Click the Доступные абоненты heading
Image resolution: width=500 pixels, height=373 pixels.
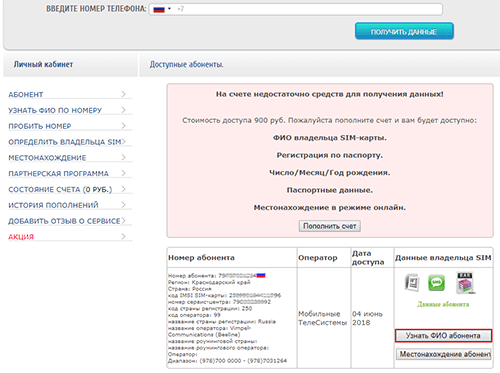[x=186, y=64]
